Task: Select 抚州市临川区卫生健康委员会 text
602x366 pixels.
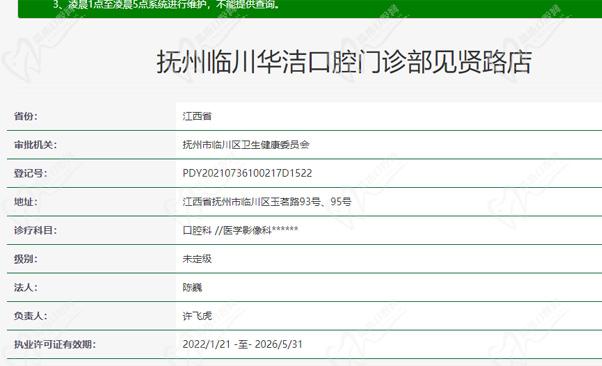Action: coord(246,145)
